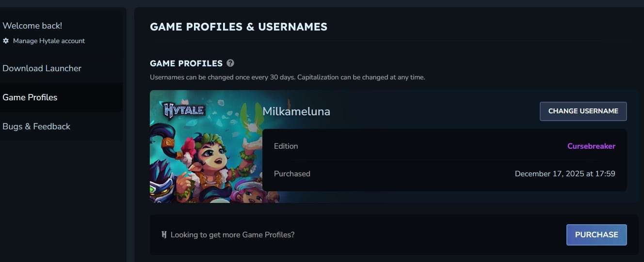This screenshot has height=262, width=644.
Task: Go to the Bugs & Feedback section
Action: click(36, 126)
